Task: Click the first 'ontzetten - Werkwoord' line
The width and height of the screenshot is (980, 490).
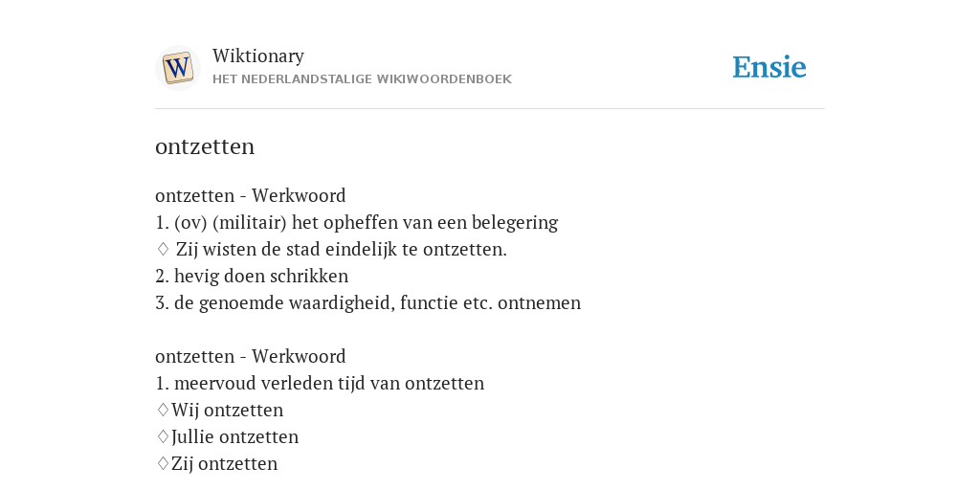Action: 250,195
